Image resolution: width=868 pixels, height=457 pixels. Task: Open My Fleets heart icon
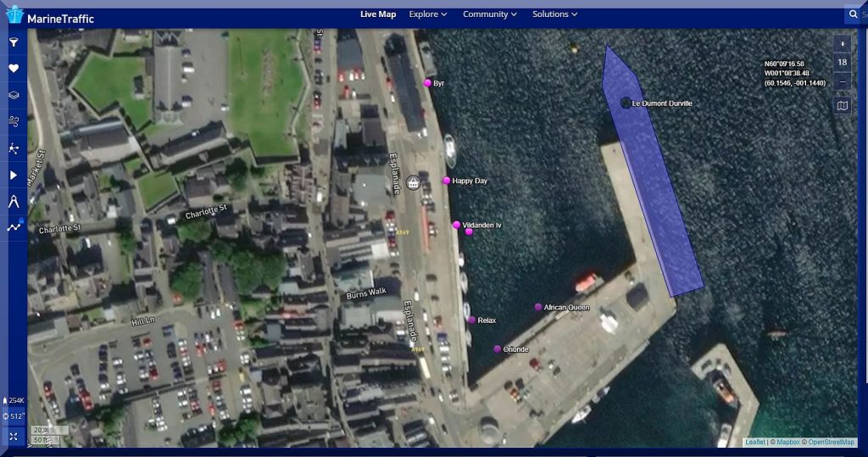point(14,69)
